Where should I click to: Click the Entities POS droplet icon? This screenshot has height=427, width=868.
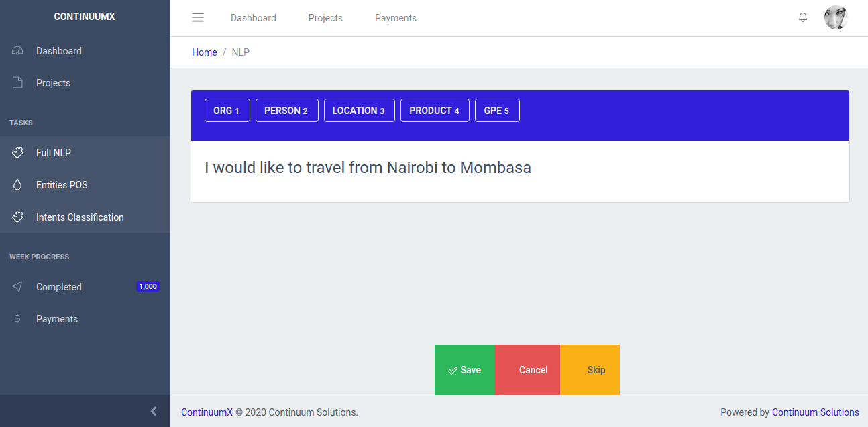[18, 185]
